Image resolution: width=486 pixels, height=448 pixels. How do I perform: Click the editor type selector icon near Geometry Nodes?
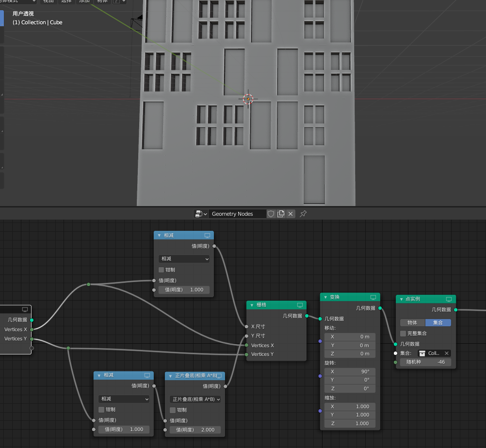(199, 214)
